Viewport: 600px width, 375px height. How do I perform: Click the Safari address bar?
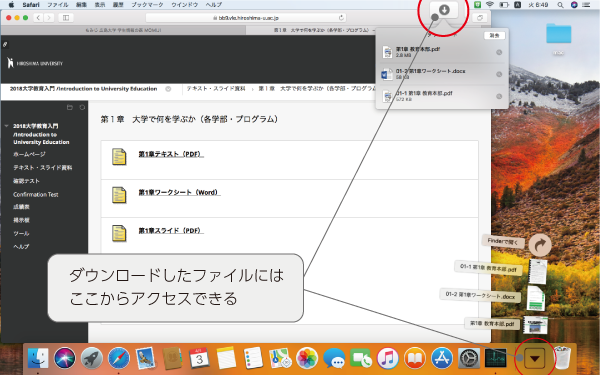[x=246, y=18]
